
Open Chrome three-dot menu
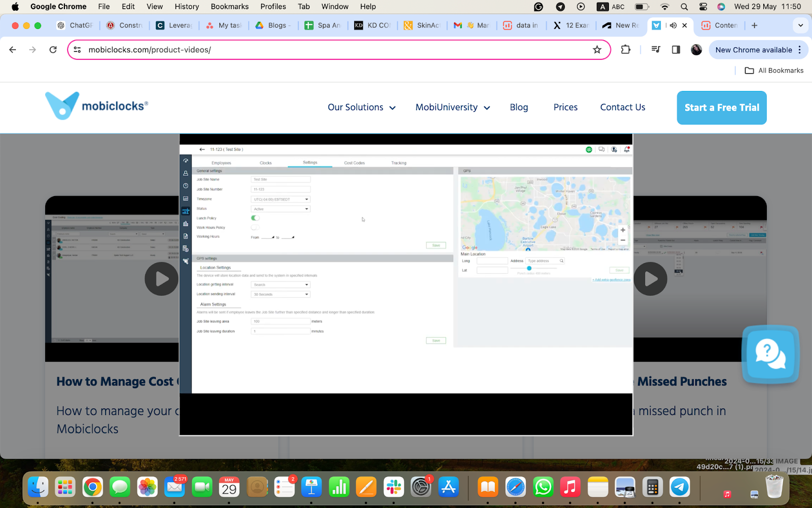point(800,49)
